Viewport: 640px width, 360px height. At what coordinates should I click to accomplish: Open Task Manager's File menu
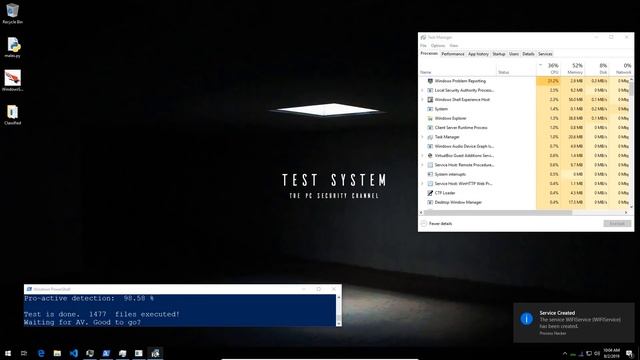point(423,46)
